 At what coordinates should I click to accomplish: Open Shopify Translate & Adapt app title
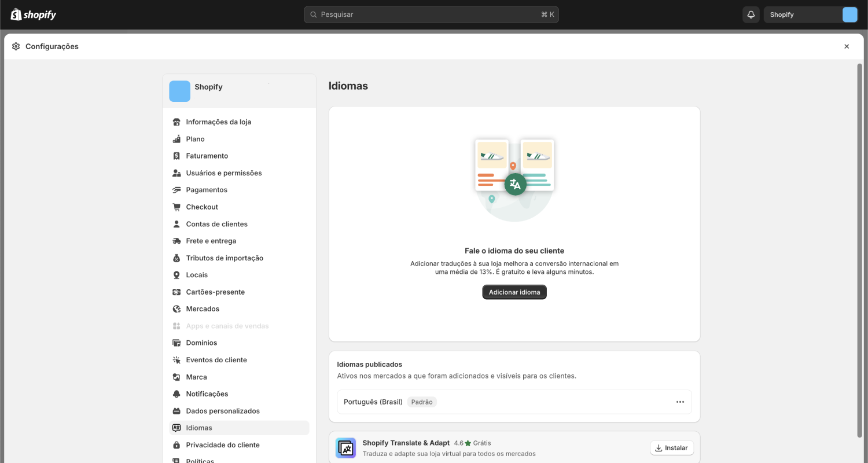pyautogui.click(x=406, y=443)
